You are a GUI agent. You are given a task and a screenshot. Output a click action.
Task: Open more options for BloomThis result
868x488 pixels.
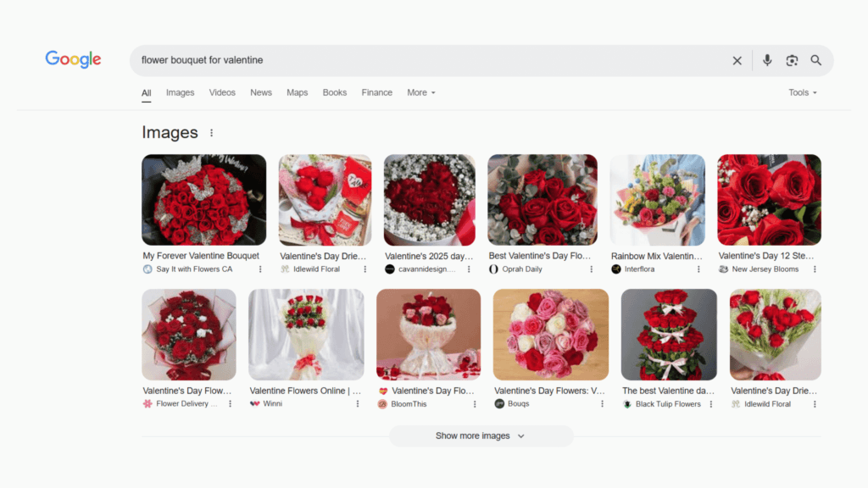click(x=475, y=404)
